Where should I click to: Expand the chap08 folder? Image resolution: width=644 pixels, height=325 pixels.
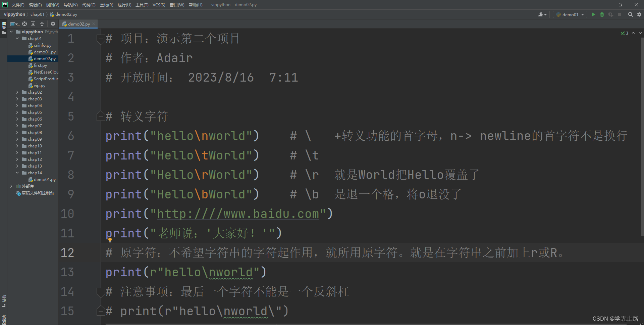[17, 133]
